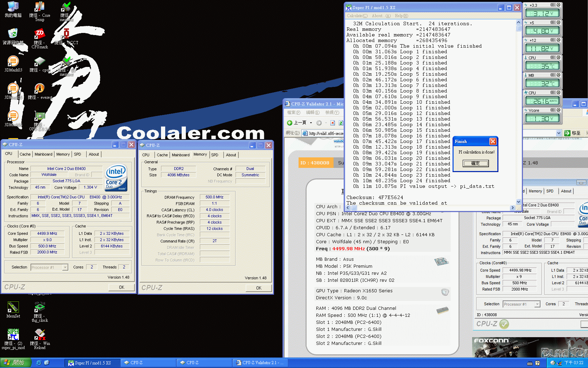Select the CPUmark shortcut icon
This screenshot has width=588, height=368.
tap(40, 39)
